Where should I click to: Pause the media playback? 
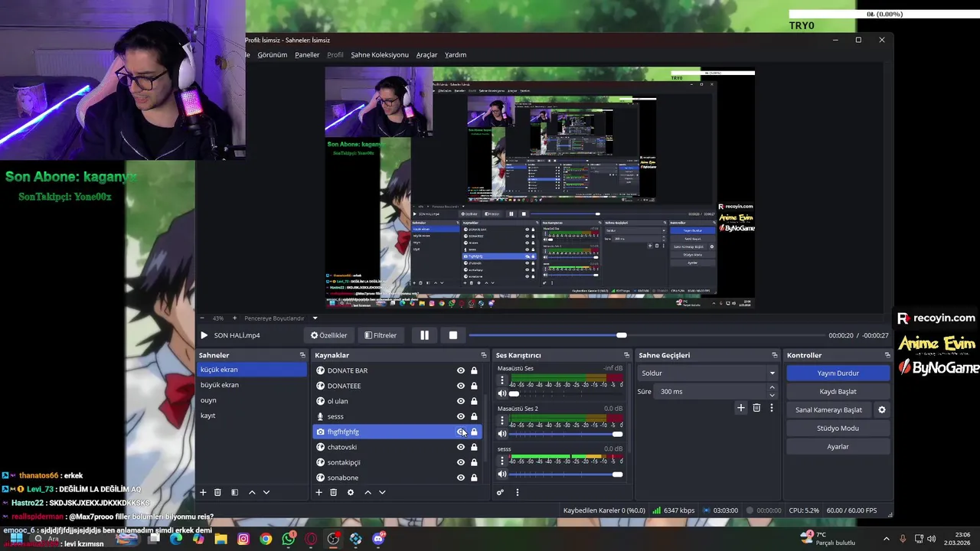click(x=424, y=335)
